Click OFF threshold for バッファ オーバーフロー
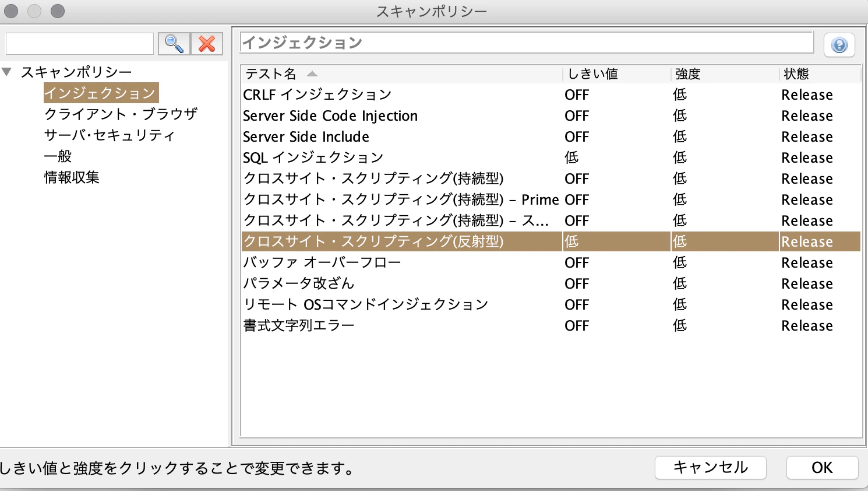868x491 pixels. click(577, 262)
